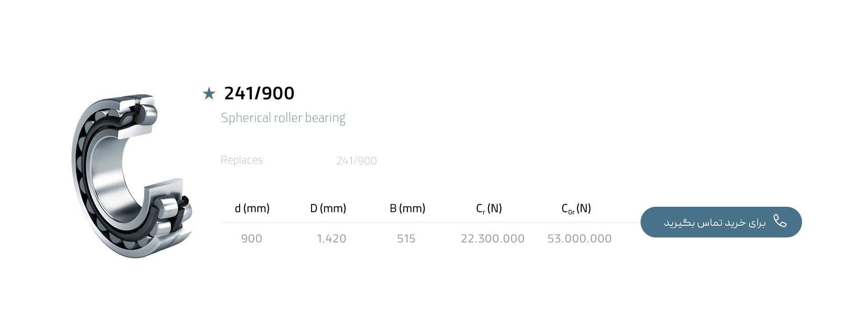This screenshot has height=316, width=868.
Task: Select the Spherical roller bearing subtitle
Action: (x=283, y=118)
